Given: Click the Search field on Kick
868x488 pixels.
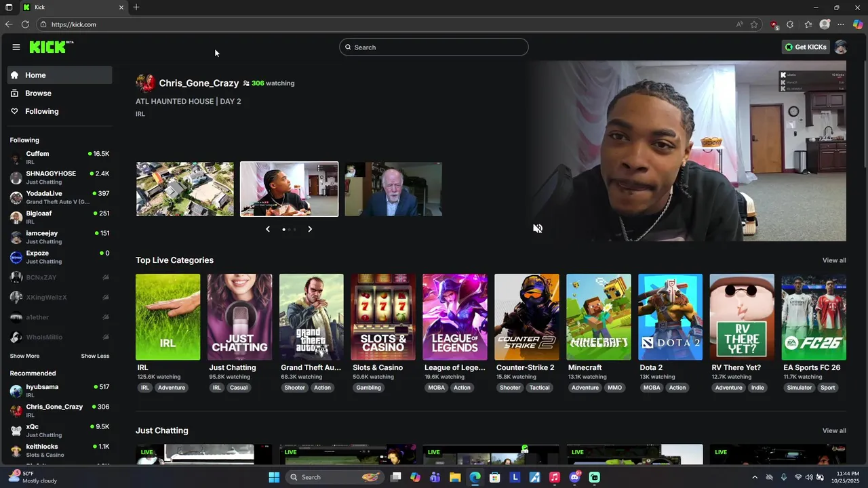Looking at the screenshot, I should [434, 47].
